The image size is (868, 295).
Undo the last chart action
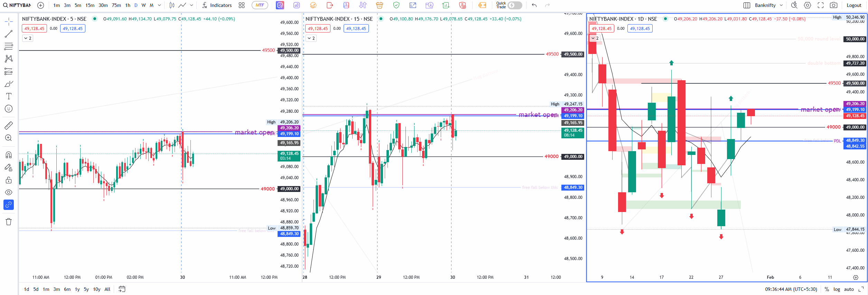point(534,5)
